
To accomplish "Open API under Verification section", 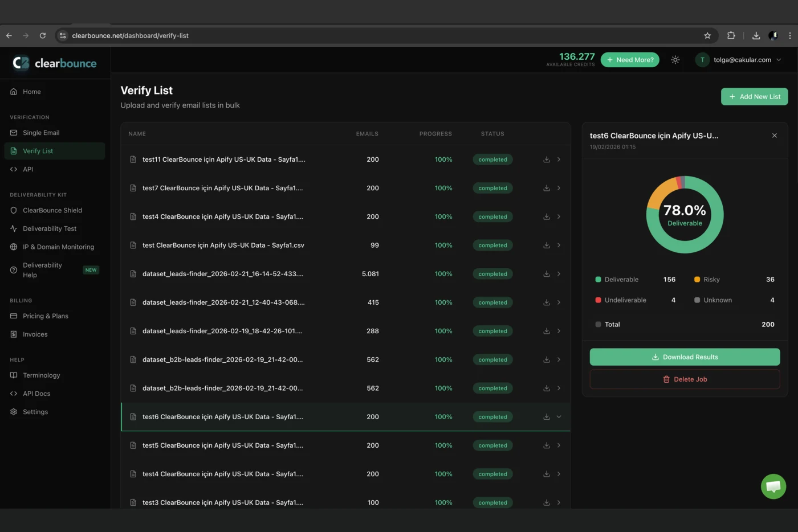I will [55, 169].
